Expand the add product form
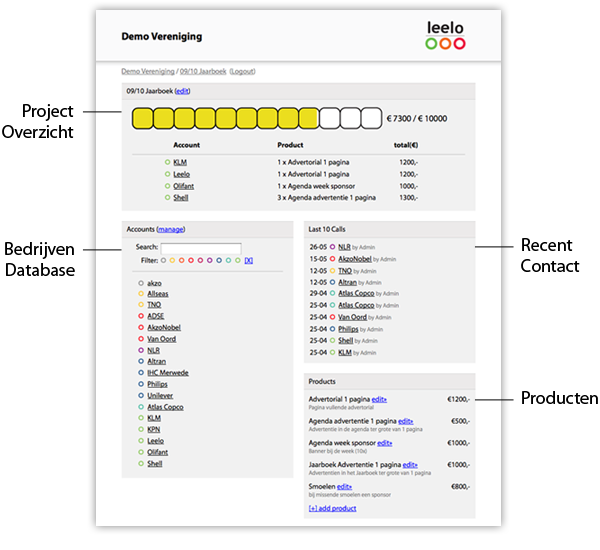The image size is (600, 550). click(x=332, y=508)
